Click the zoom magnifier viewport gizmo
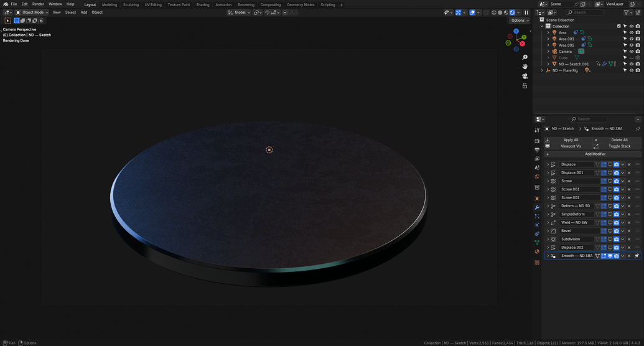This screenshot has width=644, height=346. pyautogui.click(x=525, y=57)
